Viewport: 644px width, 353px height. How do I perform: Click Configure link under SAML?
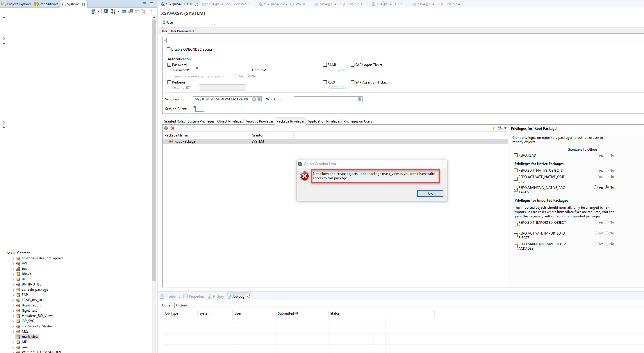[x=337, y=70]
